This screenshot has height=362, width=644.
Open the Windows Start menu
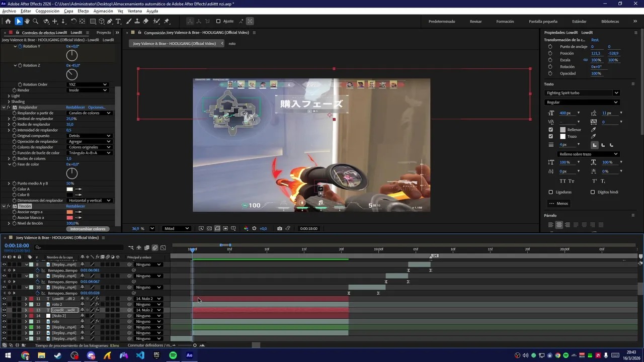point(9,355)
